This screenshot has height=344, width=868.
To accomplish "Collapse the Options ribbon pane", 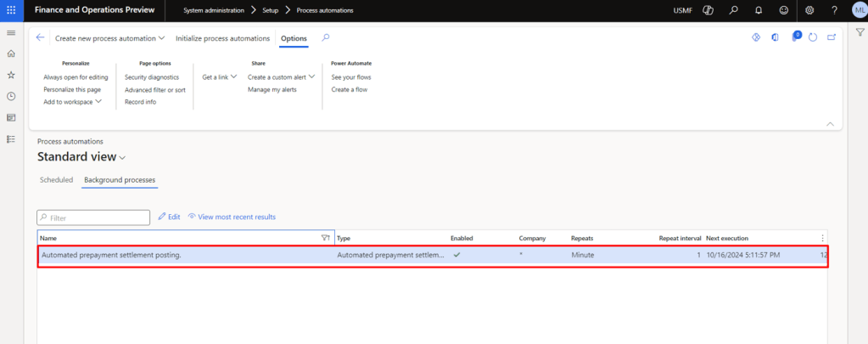I will pyautogui.click(x=830, y=124).
